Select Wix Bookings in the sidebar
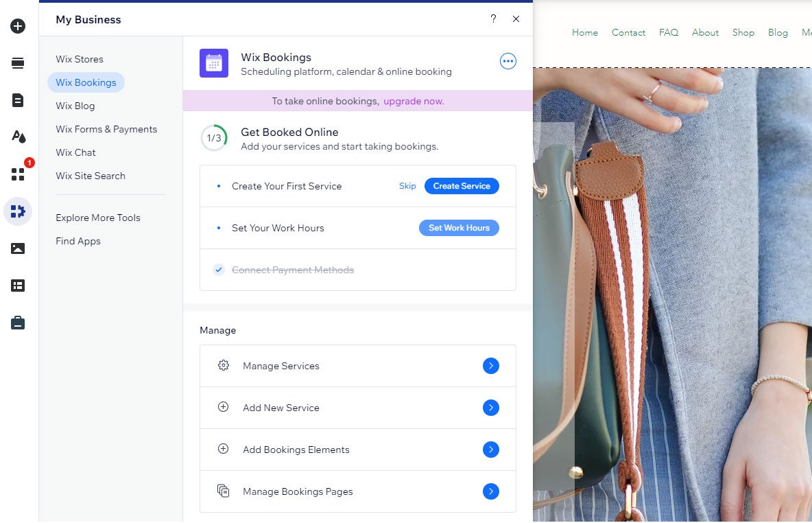The image size is (812, 523). [x=86, y=82]
